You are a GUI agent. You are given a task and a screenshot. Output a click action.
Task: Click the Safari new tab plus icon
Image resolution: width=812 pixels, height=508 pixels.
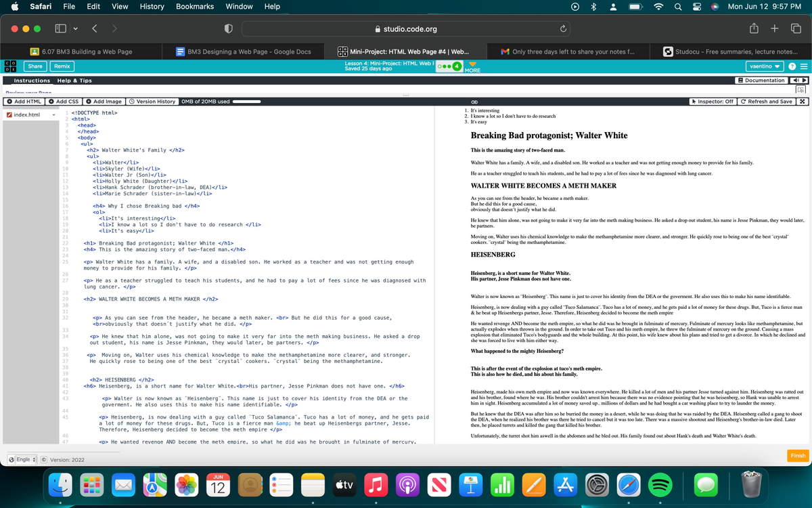[773, 29]
